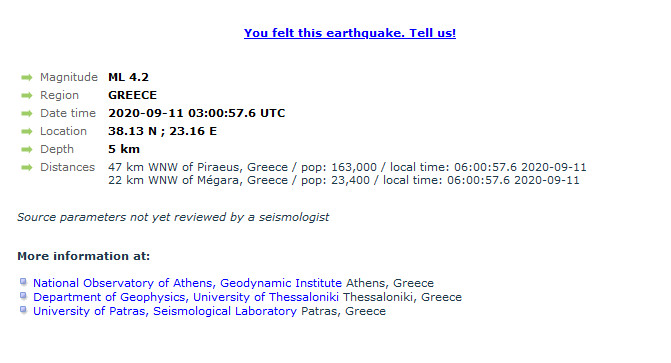This screenshot has width=671, height=363.
Task: Open 'You felt this earthquake. Tell us!' link
Action: 350,33
